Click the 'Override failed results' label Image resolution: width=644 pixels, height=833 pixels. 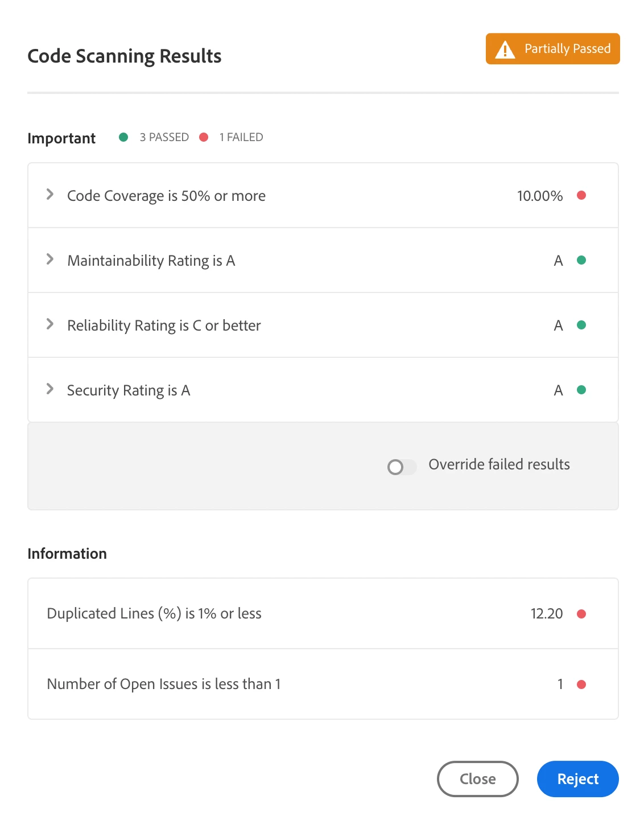[499, 464]
